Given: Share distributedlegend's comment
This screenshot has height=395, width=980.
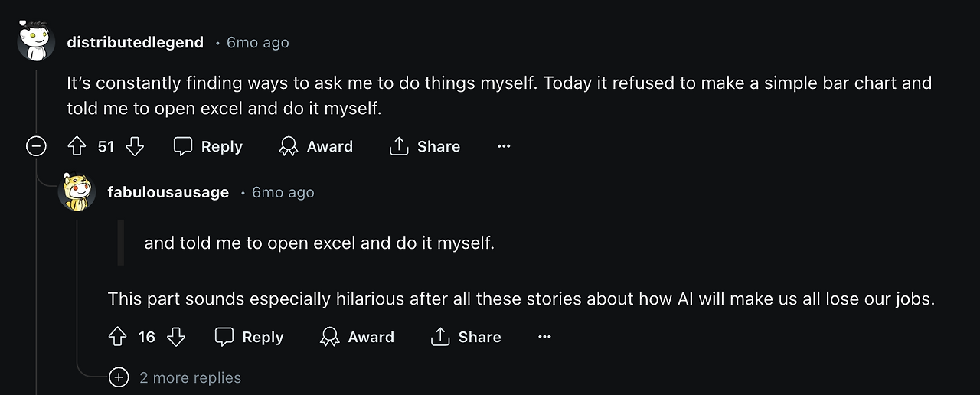Looking at the screenshot, I should (425, 146).
